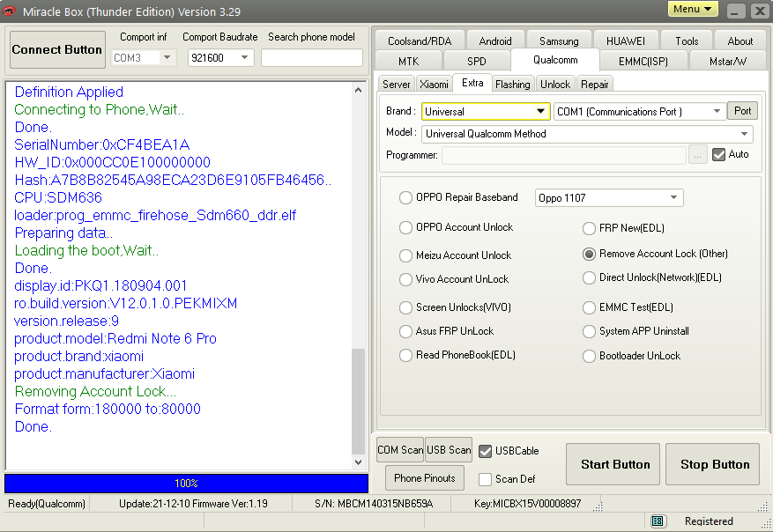Click the Connect Button
Image resolution: width=773 pixels, height=532 pixels.
57,49
